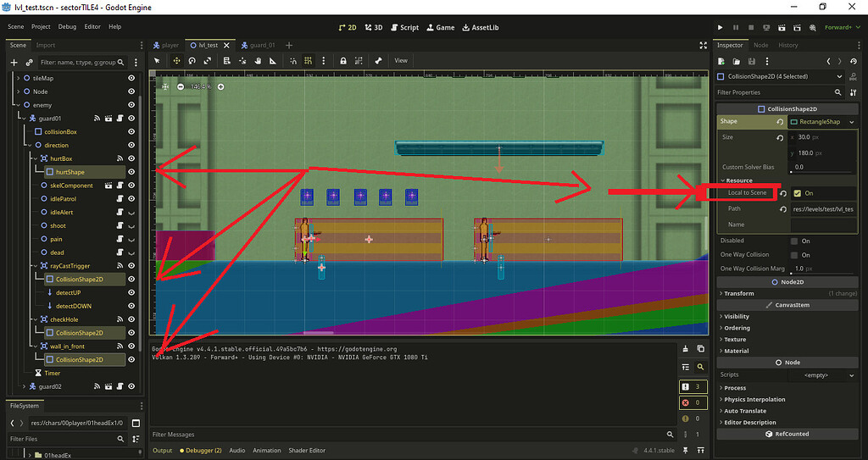This screenshot has height=460, width=868.
Task: Click the Run Project play button
Action: tap(721, 27)
